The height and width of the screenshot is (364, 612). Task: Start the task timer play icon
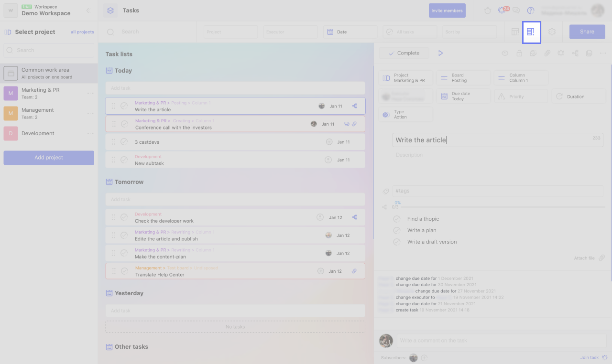pyautogui.click(x=440, y=53)
